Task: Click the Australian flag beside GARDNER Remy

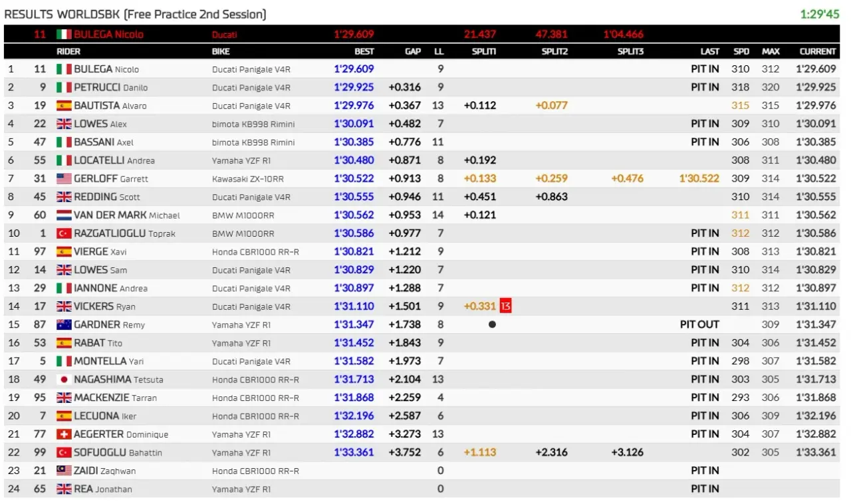Action: [64, 325]
